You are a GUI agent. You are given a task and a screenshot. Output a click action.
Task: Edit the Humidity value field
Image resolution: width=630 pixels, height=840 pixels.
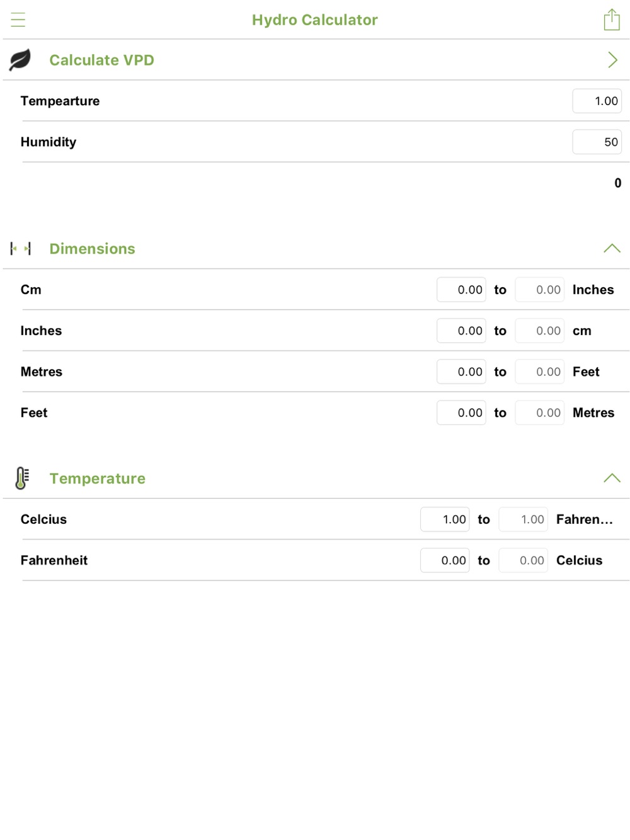[597, 142]
